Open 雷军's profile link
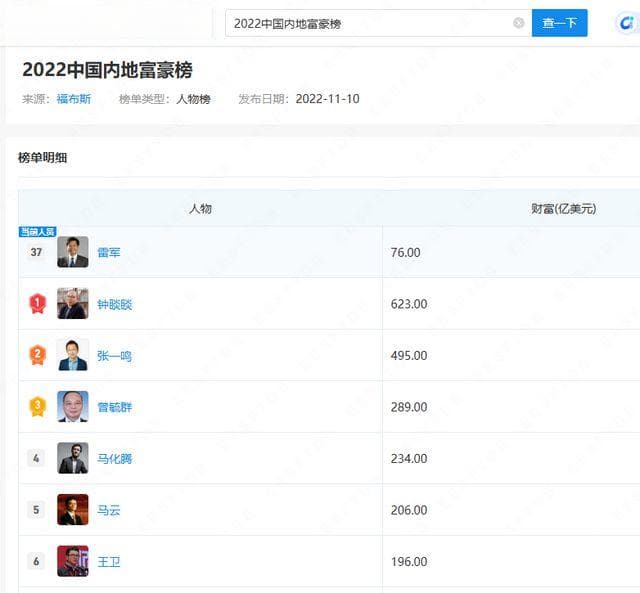The width and height of the screenshot is (640, 593). (109, 252)
